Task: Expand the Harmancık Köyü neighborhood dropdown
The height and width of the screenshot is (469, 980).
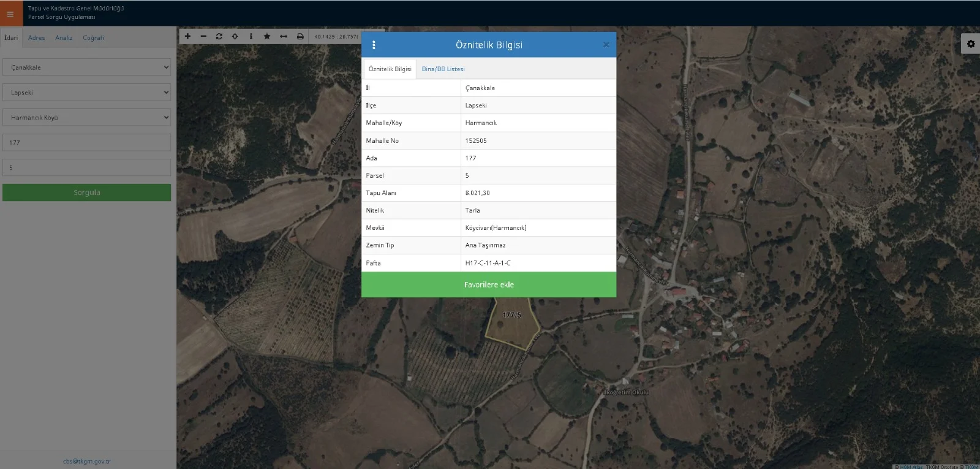Action: (x=86, y=118)
